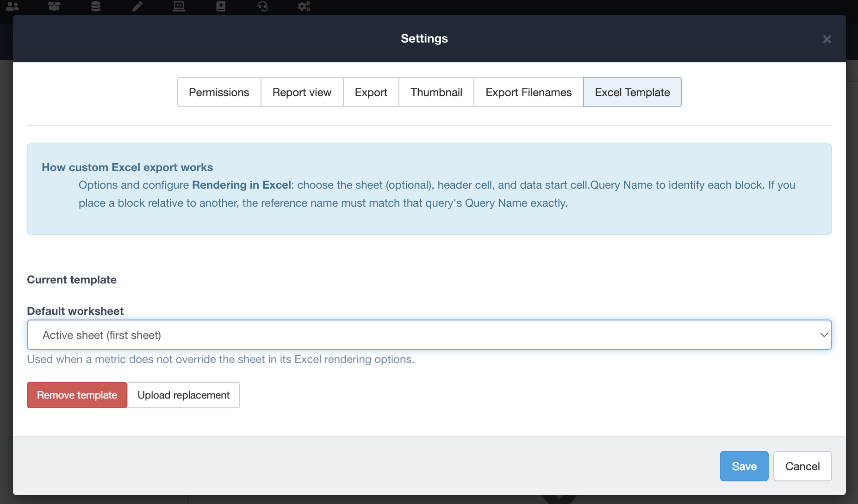Click Upload replacement button

183,395
